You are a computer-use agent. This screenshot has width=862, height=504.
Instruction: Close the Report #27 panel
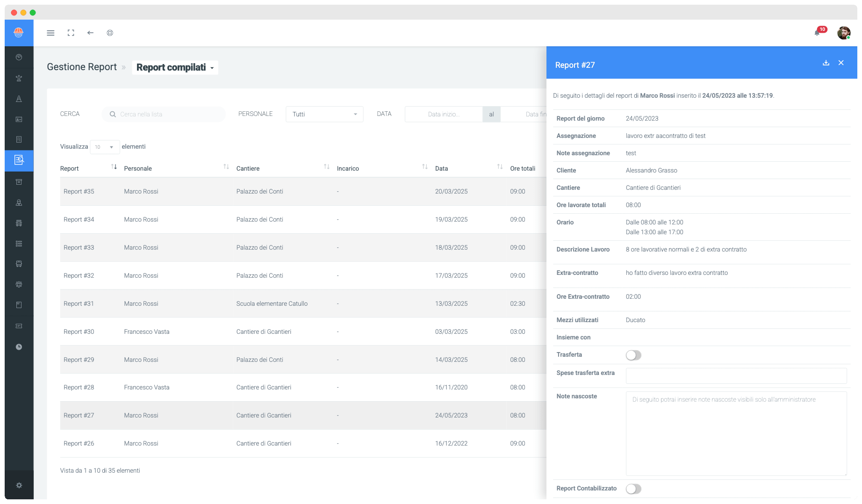pyautogui.click(x=841, y=63)
